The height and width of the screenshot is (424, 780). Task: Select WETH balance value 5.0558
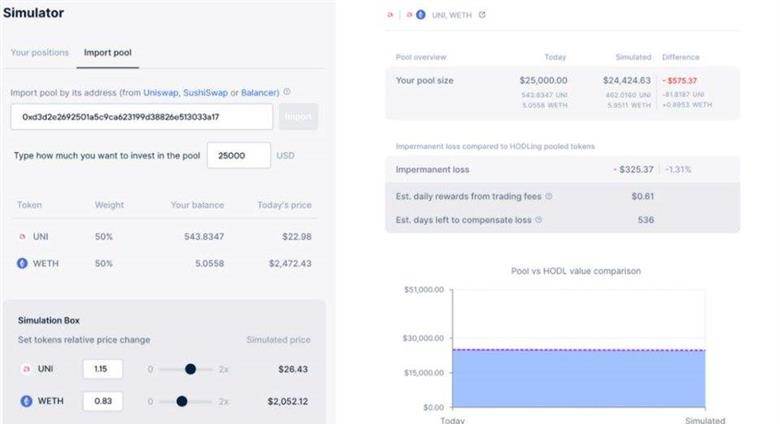pos(209,263)
